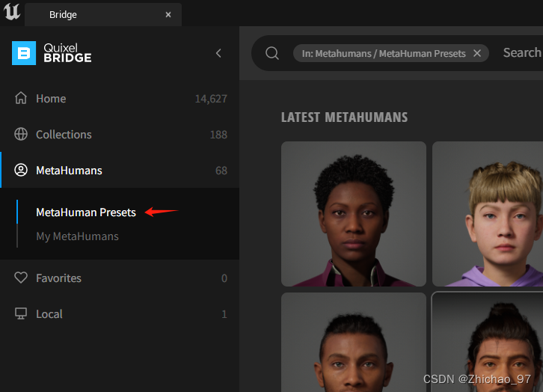The width and height of the screenshot is (543, 392).
Task: Open the MetaHuman with the faded haircut
Action: pos(354,342)
